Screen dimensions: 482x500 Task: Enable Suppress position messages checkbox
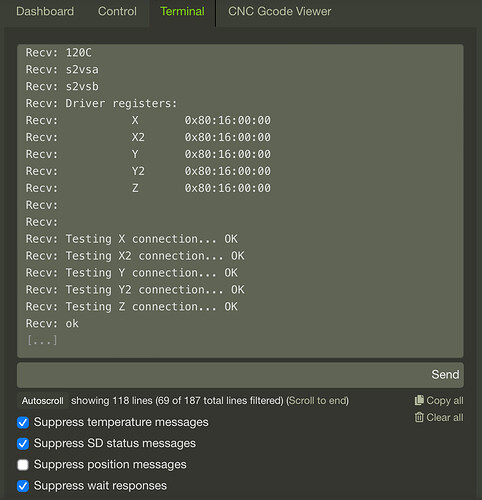[x=23, y=465]
